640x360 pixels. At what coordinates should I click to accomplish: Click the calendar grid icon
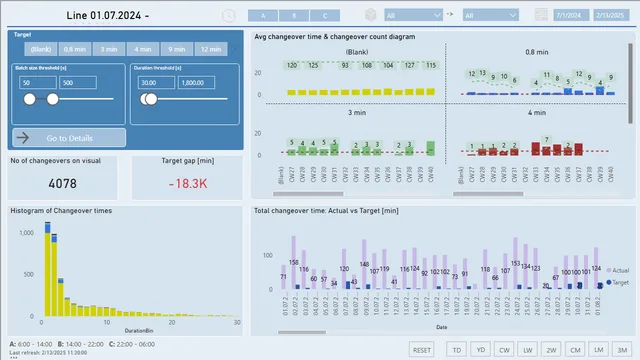(x=541, y=15)
